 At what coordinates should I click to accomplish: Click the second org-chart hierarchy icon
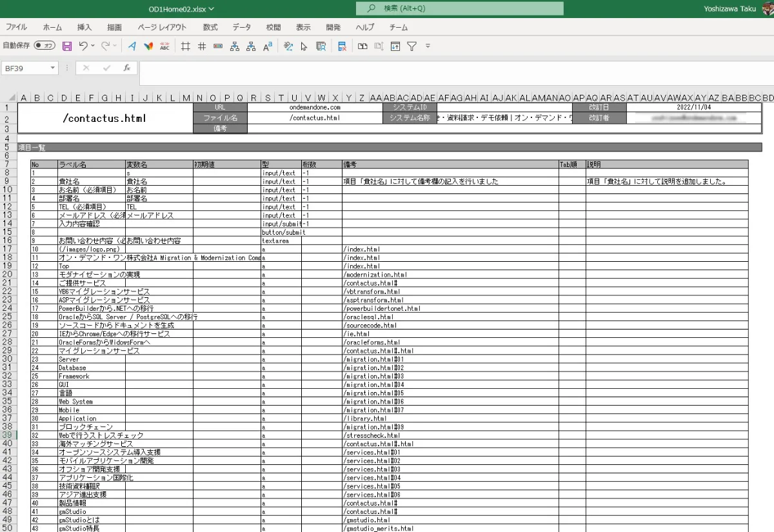click(x=251, y=46)
